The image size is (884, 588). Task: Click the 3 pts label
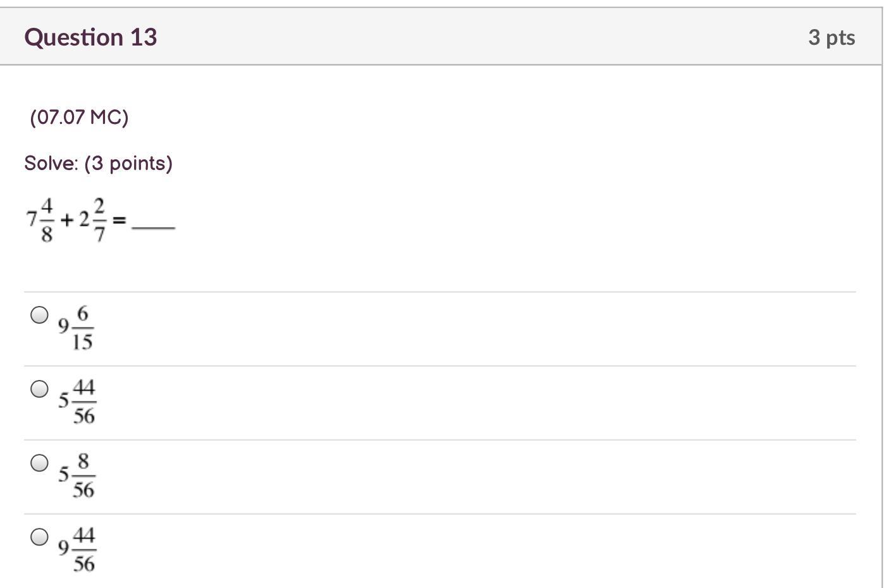(831, 37)
